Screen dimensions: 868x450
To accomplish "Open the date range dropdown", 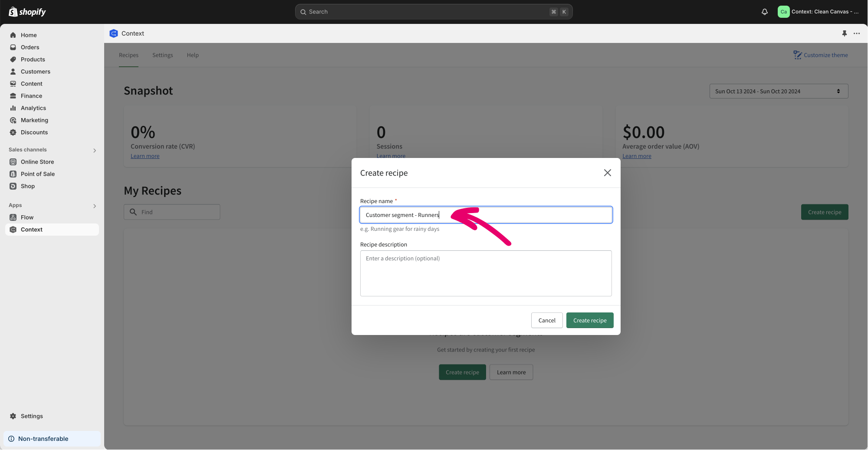I will pyautogui.click(x=778, y=91).
